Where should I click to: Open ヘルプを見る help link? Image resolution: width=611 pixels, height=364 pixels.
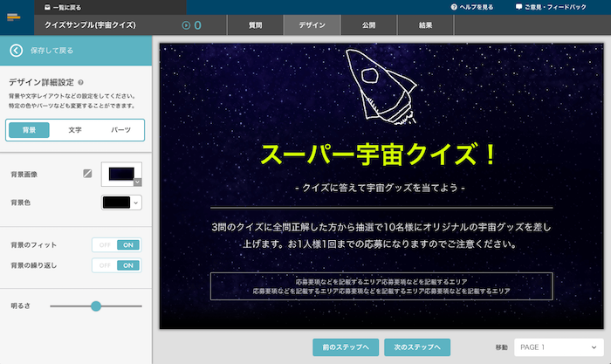(477, 7)
